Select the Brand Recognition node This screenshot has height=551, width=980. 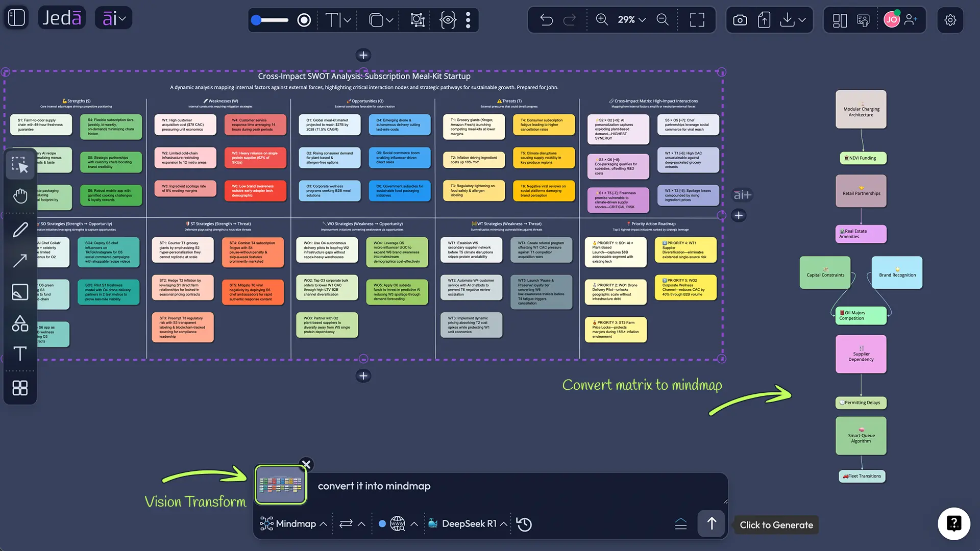(897, 272)
